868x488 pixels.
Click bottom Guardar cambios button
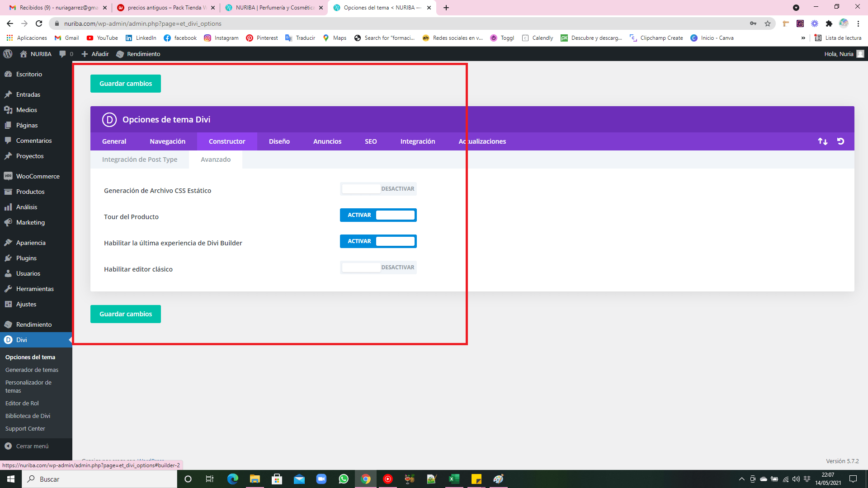[126, 314]
